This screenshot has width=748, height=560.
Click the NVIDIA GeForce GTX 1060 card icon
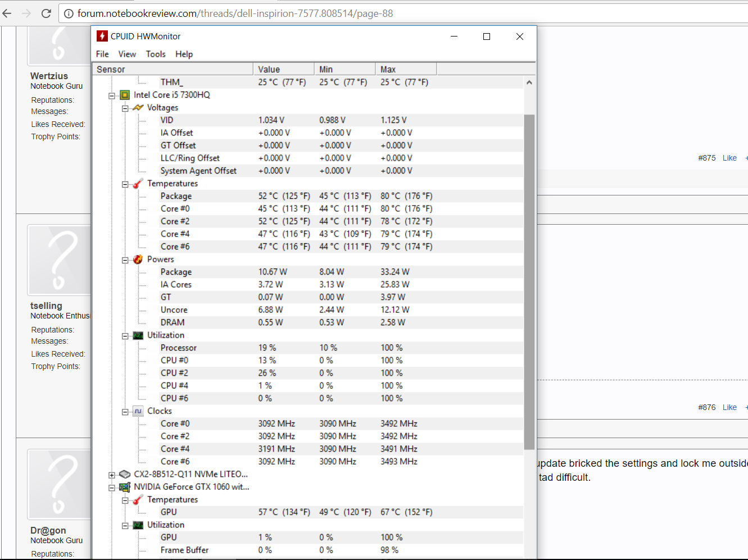tap(125, 487)
